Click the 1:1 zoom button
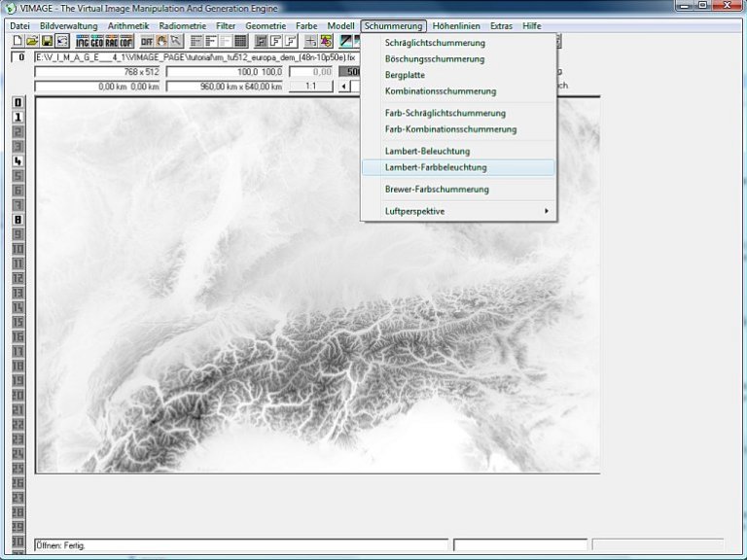Screen dimensions: 747x560 [311, 87]
